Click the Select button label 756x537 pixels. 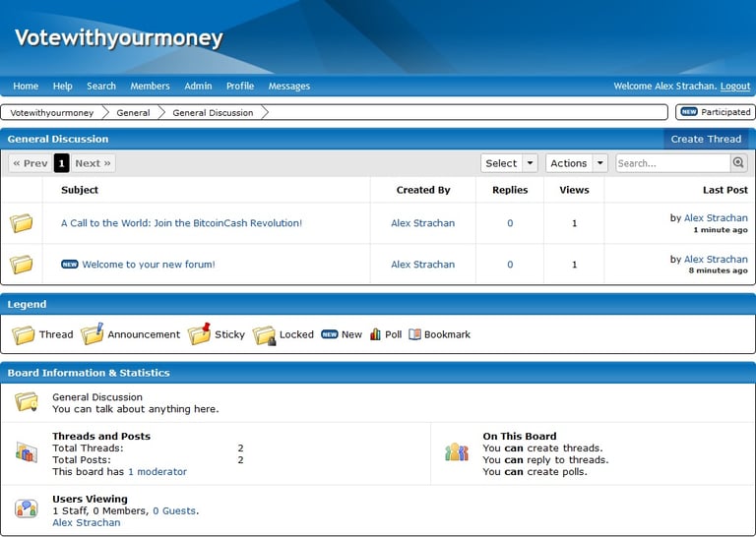point(501,163)
